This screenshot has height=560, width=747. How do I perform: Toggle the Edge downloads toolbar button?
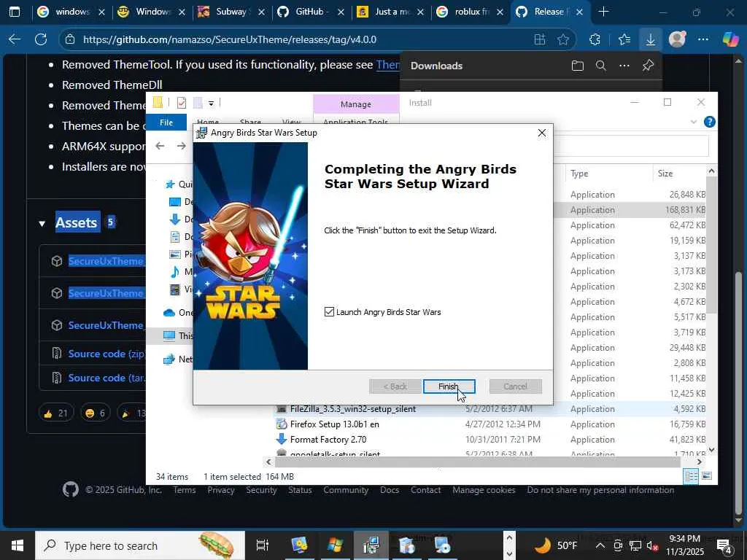(x=650, y=39)
